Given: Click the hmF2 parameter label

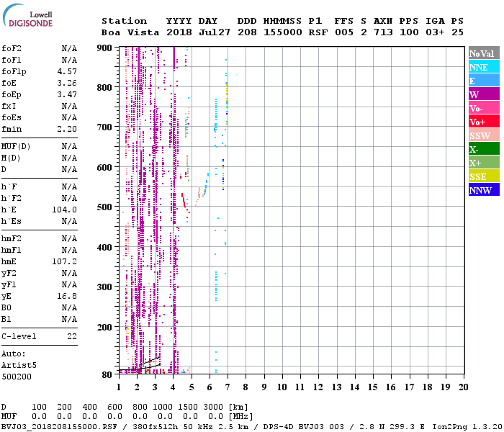Looking at the screenshot, I should pos(12,238).
